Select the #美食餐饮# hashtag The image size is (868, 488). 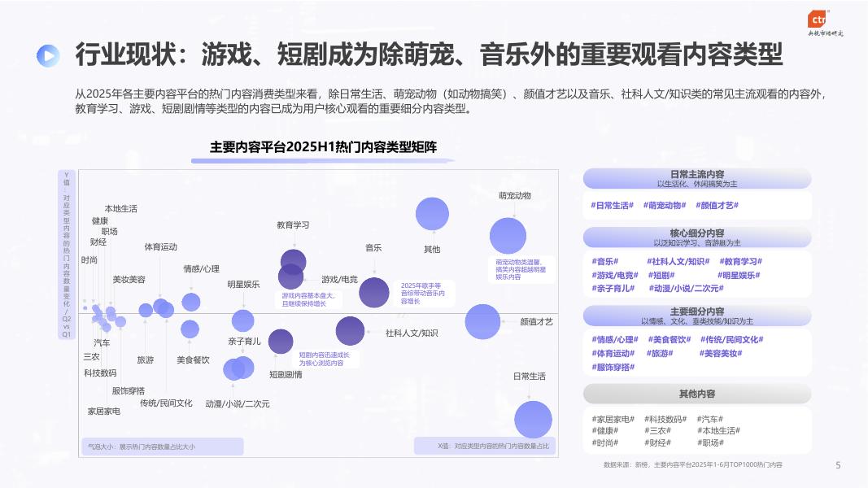(670, 339)
